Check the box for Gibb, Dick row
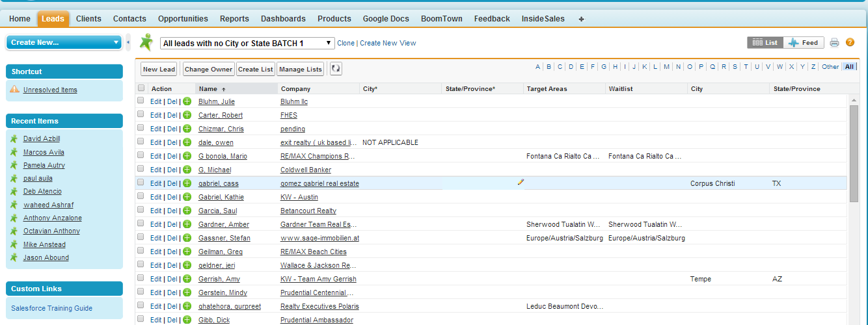 141,320
